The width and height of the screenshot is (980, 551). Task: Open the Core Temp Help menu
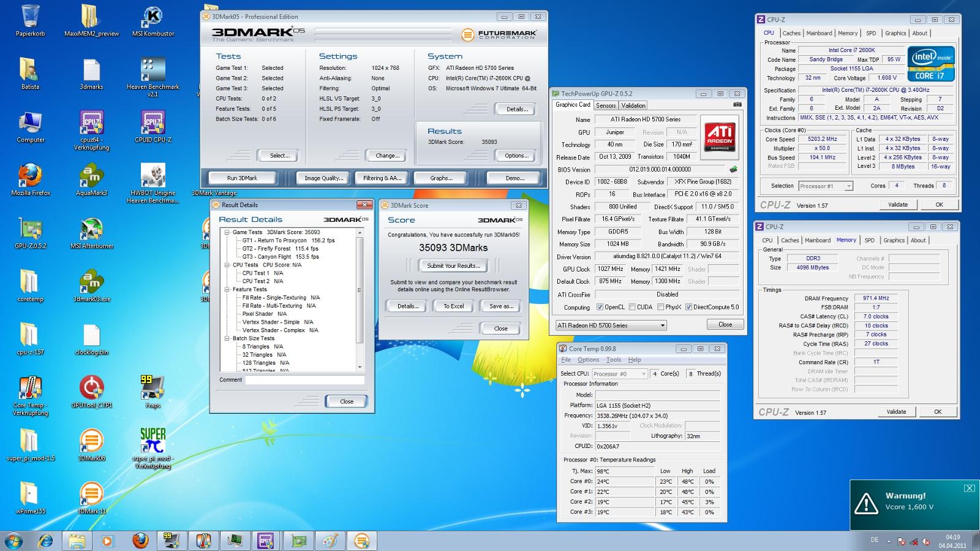coord(635,360)
